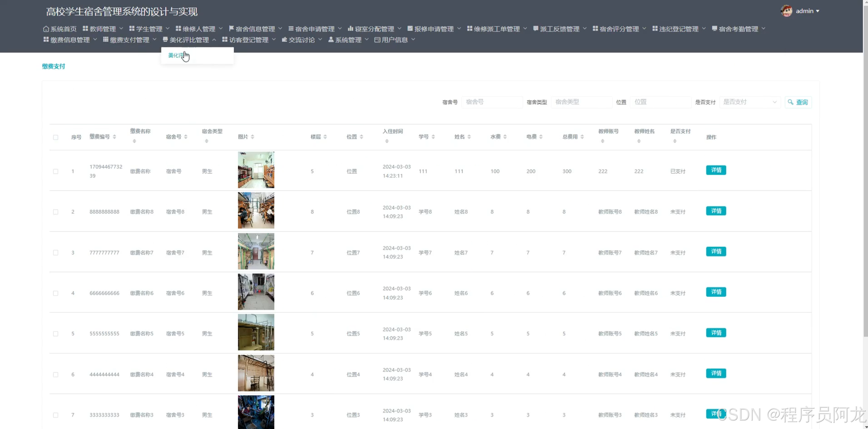Click the flag icon beside 宿舍信息管理

[x=231, y=29]
